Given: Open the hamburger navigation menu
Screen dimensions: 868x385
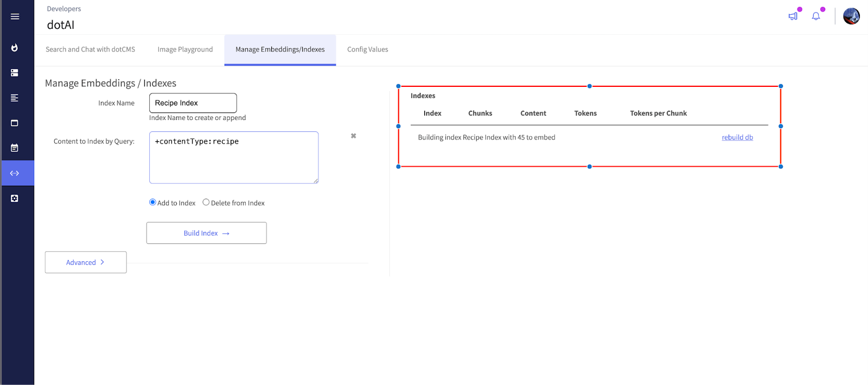Looking at the screenshot, I should point(15,17).
